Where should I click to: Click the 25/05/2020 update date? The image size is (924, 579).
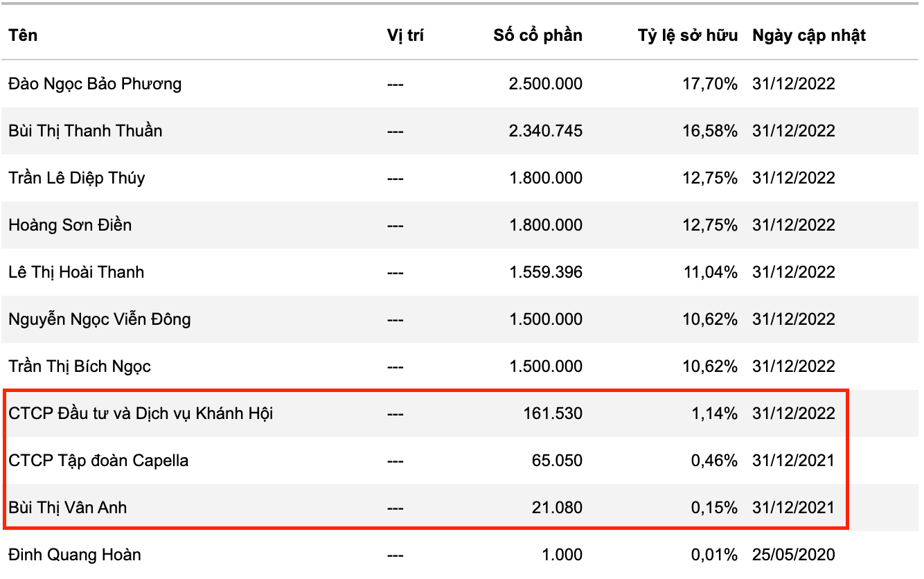(x=793, y=555)
